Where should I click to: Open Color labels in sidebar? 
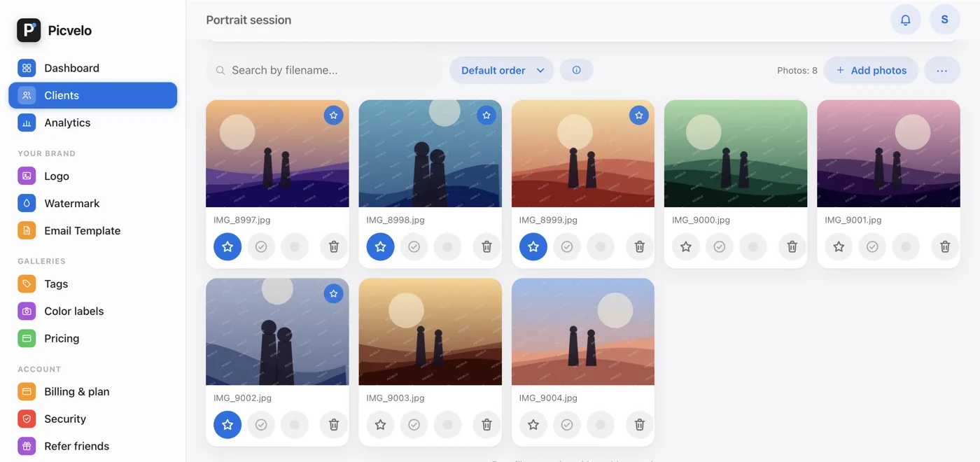pos(92,311)
